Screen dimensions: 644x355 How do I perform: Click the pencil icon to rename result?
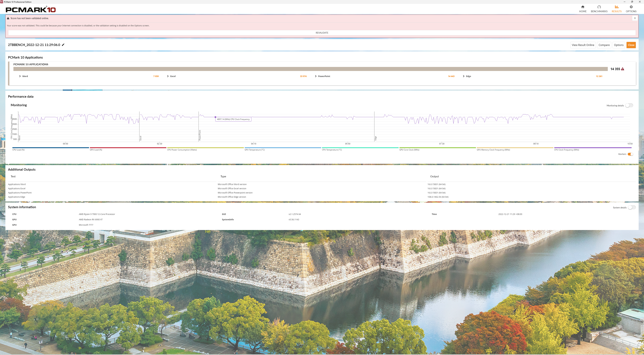63,45
